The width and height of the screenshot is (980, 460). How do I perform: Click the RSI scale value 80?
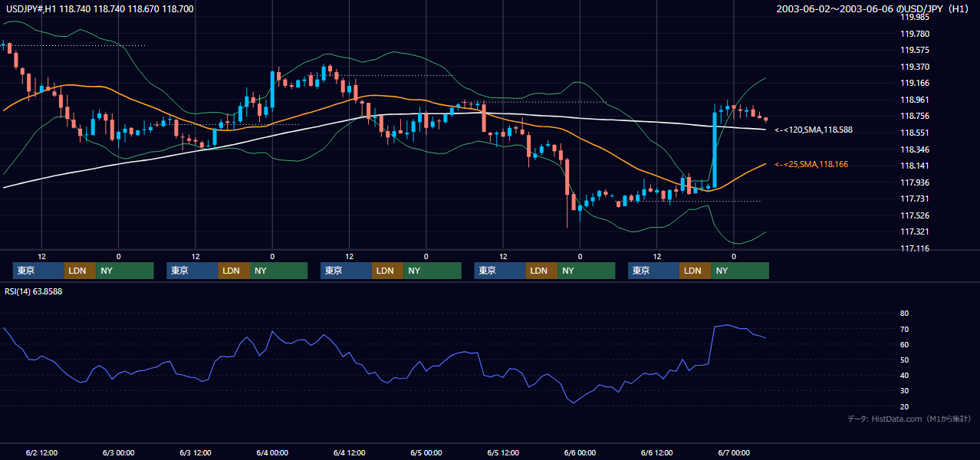click(904, 314)
